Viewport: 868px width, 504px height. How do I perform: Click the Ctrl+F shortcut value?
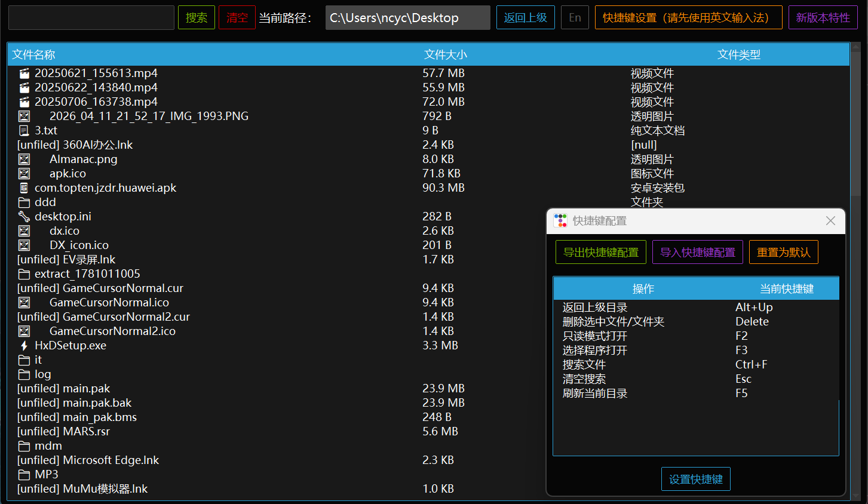[751, 365]
